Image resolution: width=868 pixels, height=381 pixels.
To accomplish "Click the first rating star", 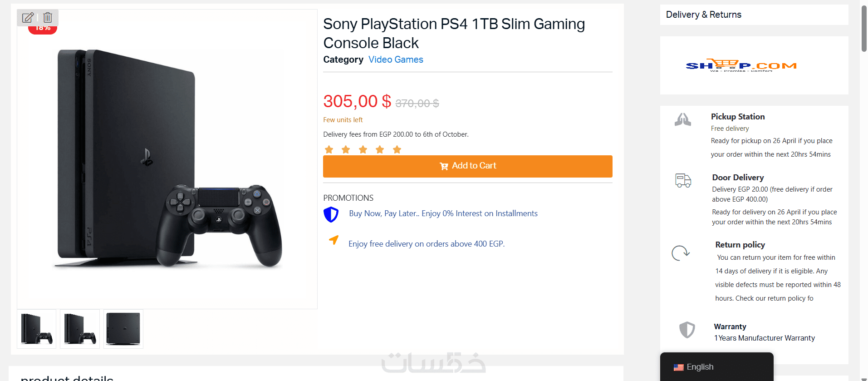I will [329, 150].
